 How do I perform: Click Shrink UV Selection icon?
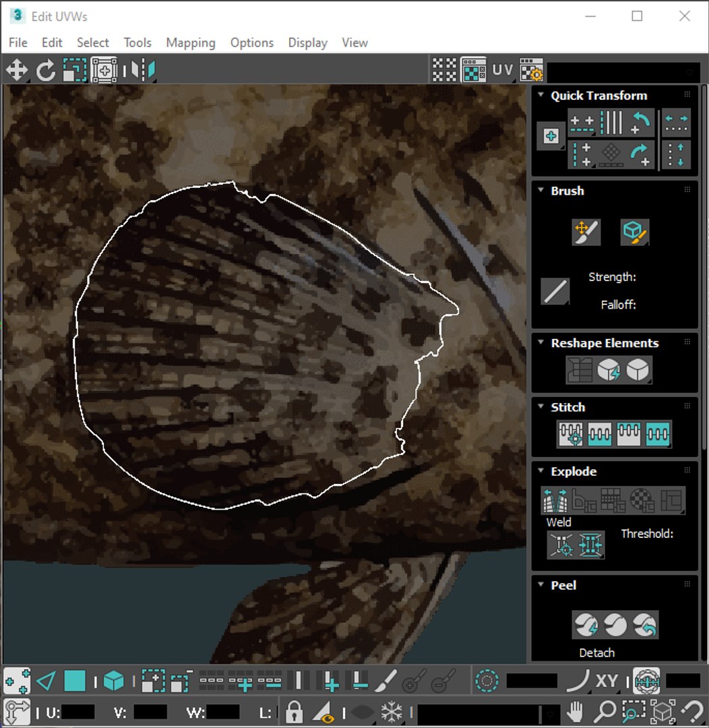(x=182, y=681)
